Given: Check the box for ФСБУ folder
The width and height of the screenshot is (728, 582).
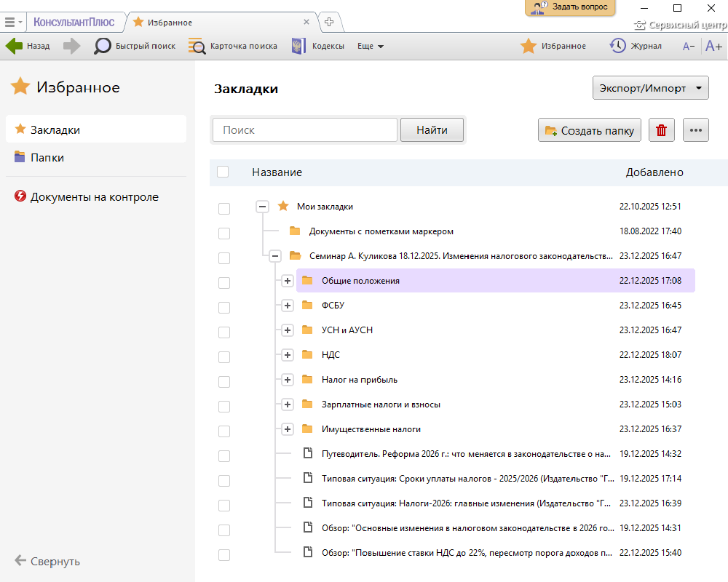Looking at the screenshot, I should point(224,307).
